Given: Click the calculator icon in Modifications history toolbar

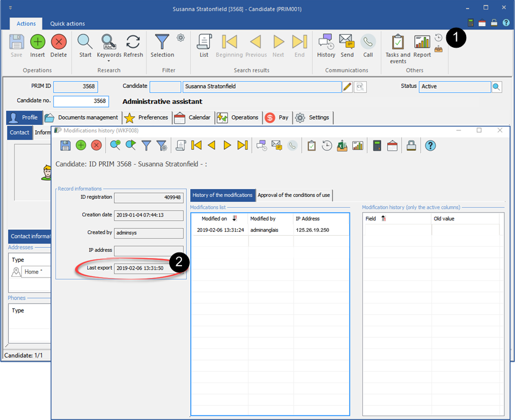Looking at the screenshot, I should click(377, 145).
